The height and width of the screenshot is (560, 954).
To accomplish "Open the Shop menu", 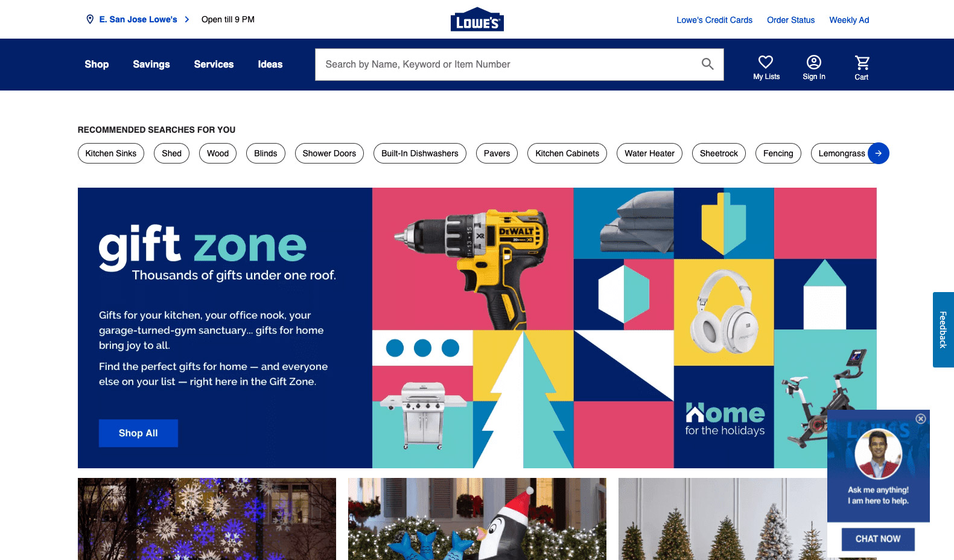I will pyautogui.click(x=97, y=65).
